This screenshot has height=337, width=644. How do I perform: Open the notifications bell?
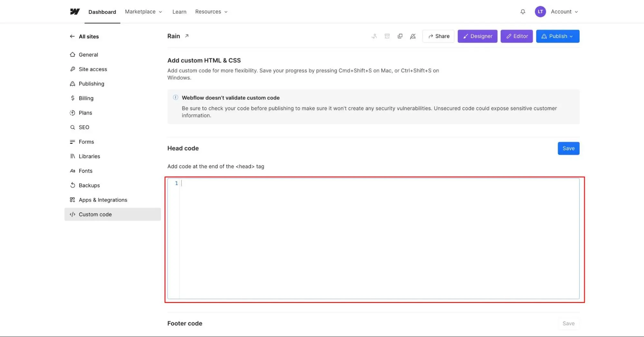pos(523,12)
